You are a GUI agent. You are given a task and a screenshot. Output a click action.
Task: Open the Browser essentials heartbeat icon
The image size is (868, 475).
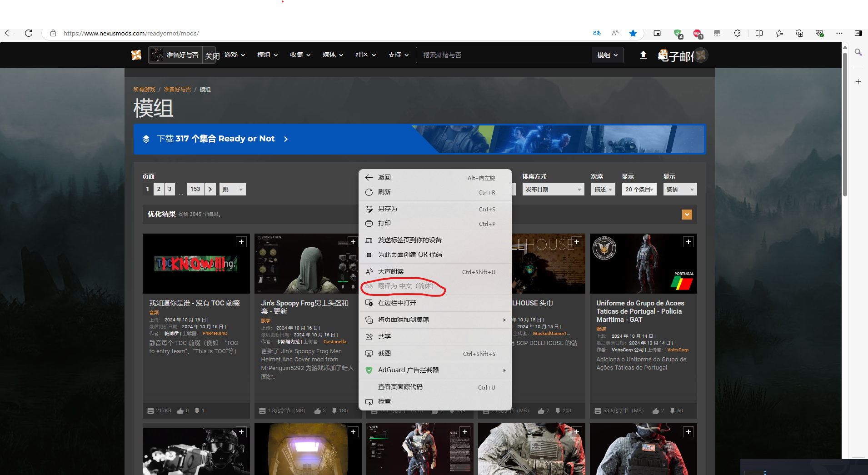tap(819, 33)
